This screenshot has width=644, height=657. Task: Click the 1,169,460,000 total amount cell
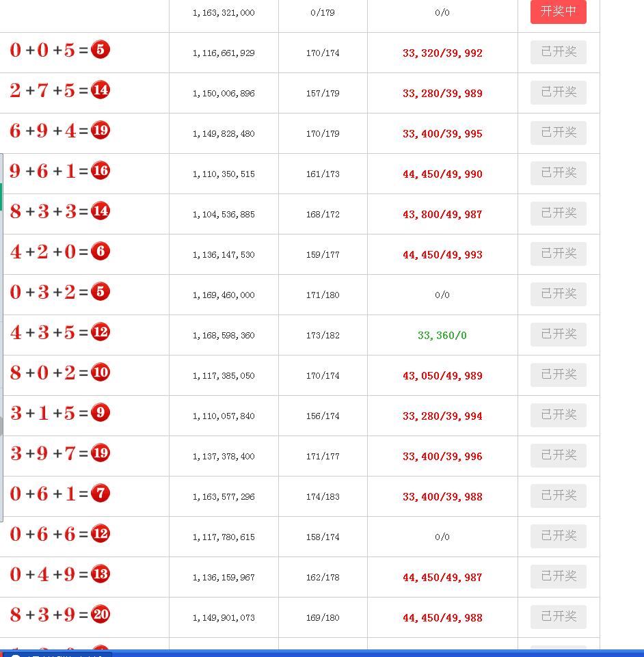point(224,295)
